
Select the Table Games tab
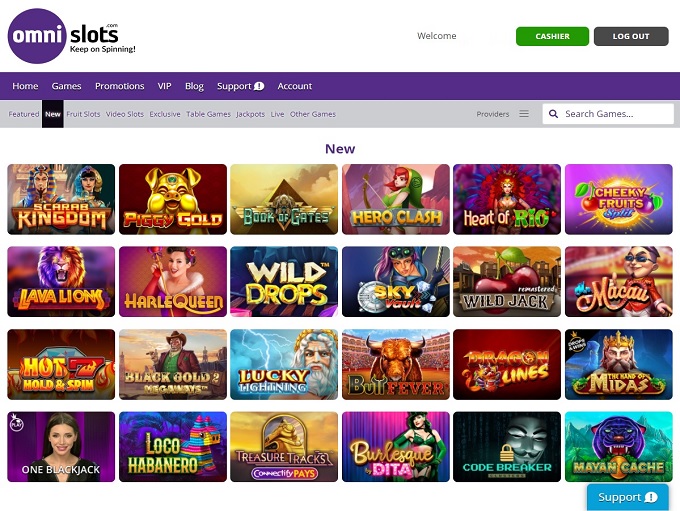pyautogui.click(x=208, y=114)
